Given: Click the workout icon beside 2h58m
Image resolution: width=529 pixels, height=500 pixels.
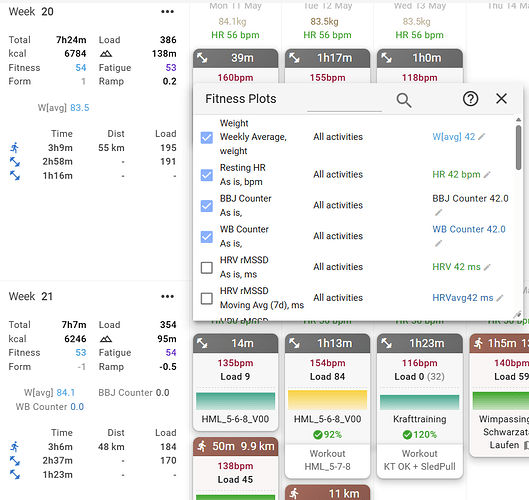Looking at the screenshot, I should [15, 162].
